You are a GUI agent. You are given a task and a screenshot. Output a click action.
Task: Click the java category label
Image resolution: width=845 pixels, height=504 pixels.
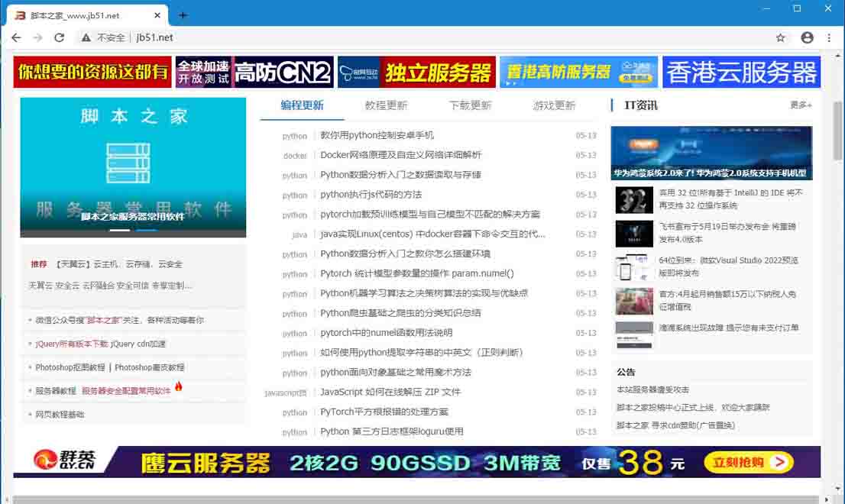(299, 234)
